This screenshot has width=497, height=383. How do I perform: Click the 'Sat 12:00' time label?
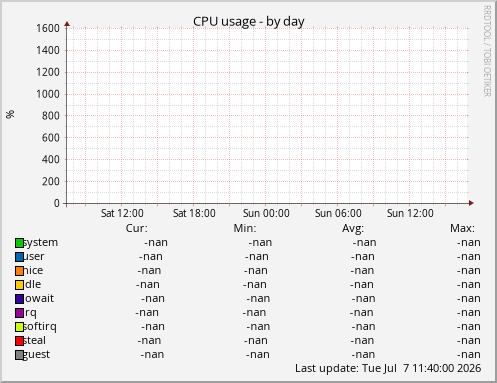click(122, 213)
